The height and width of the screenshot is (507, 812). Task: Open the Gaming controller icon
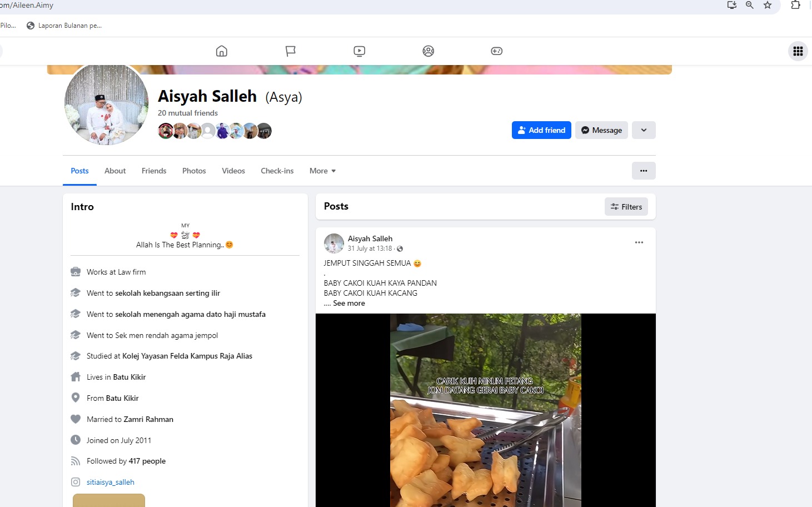coord(496,51)
